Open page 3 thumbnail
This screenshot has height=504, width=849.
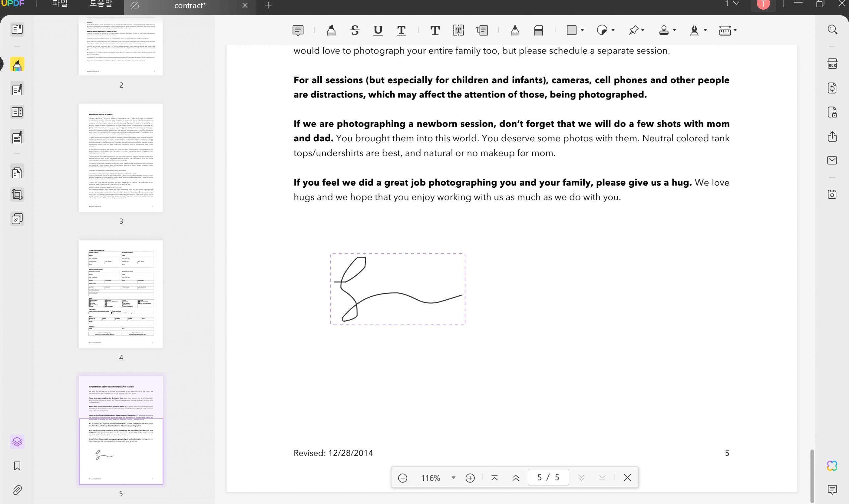coord(121,158)
